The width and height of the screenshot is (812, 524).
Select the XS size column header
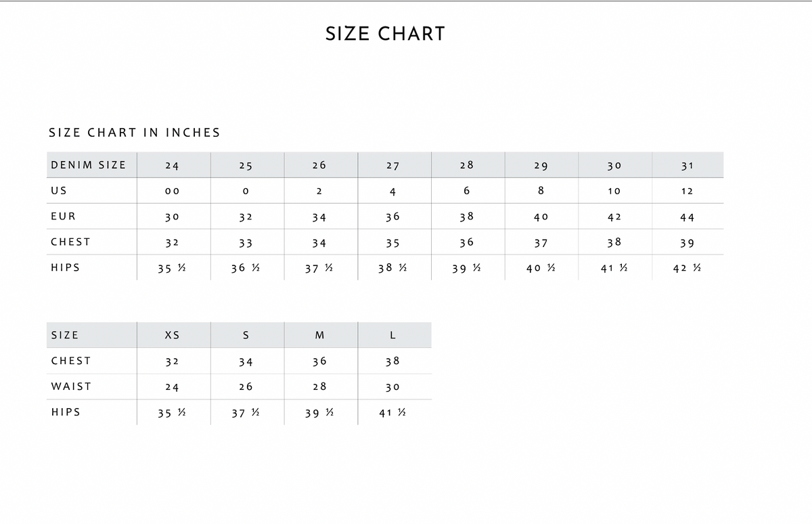(x=172, y=335)
